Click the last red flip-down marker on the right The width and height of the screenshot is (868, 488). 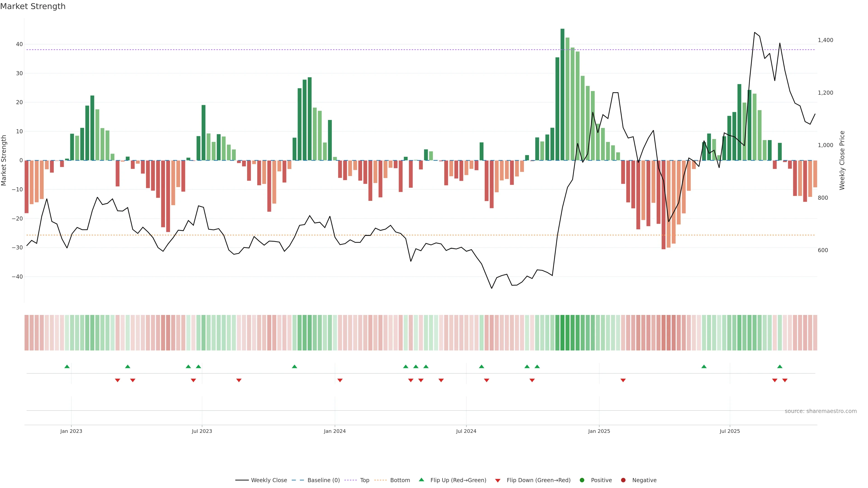[x=785, y=380]
